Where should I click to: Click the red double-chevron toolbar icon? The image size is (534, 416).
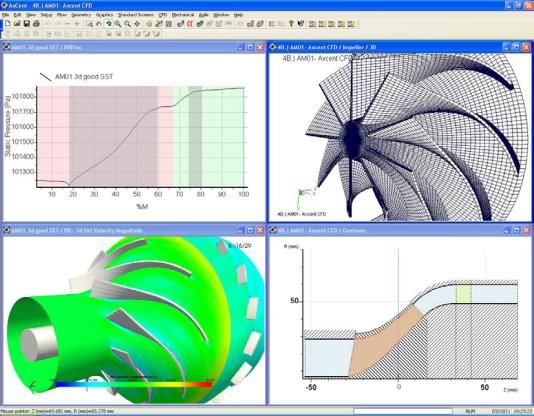click(x=190, y=24)
